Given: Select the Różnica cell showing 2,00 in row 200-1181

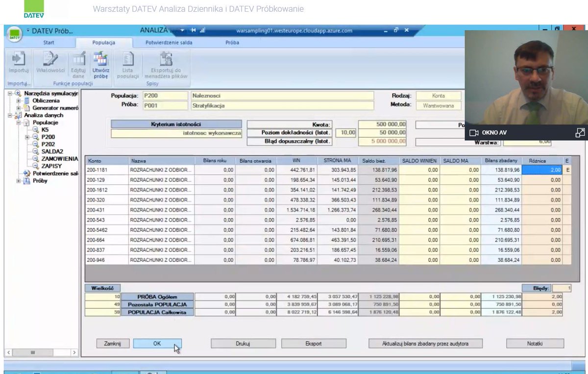Looking at the screenshot, I should [x=542, y=170].
